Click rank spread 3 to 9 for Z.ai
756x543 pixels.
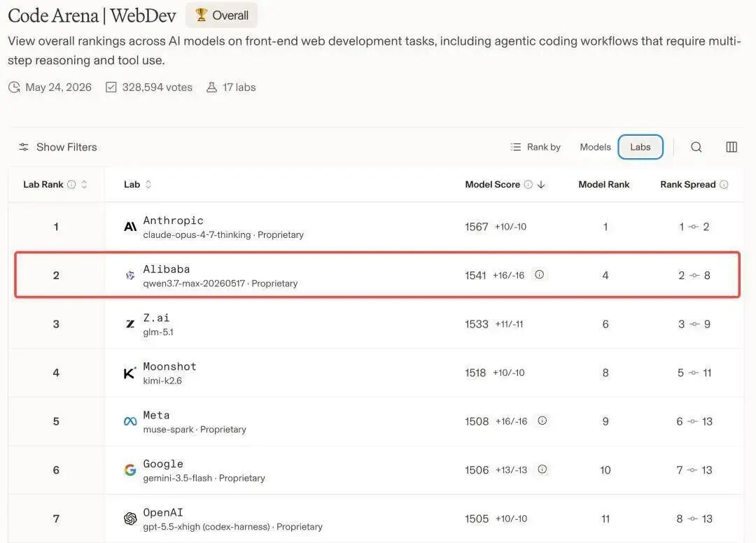click(x=694, y=324)
